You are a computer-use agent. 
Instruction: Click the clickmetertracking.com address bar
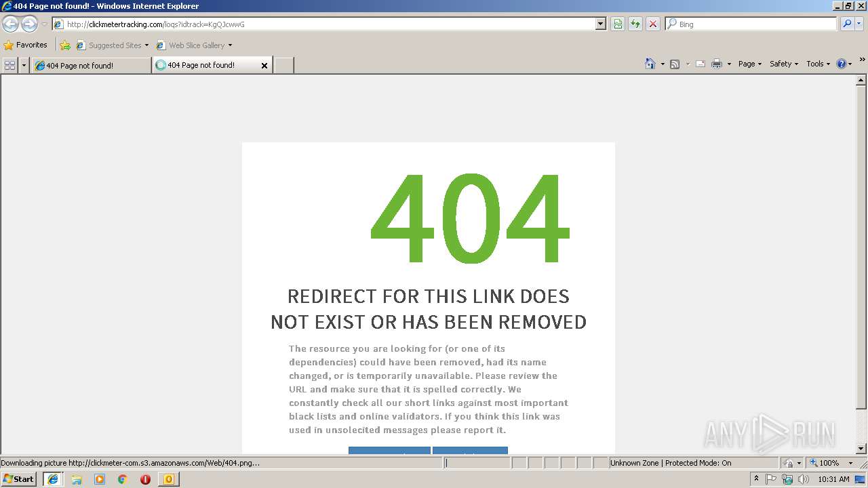click(324, 24)
